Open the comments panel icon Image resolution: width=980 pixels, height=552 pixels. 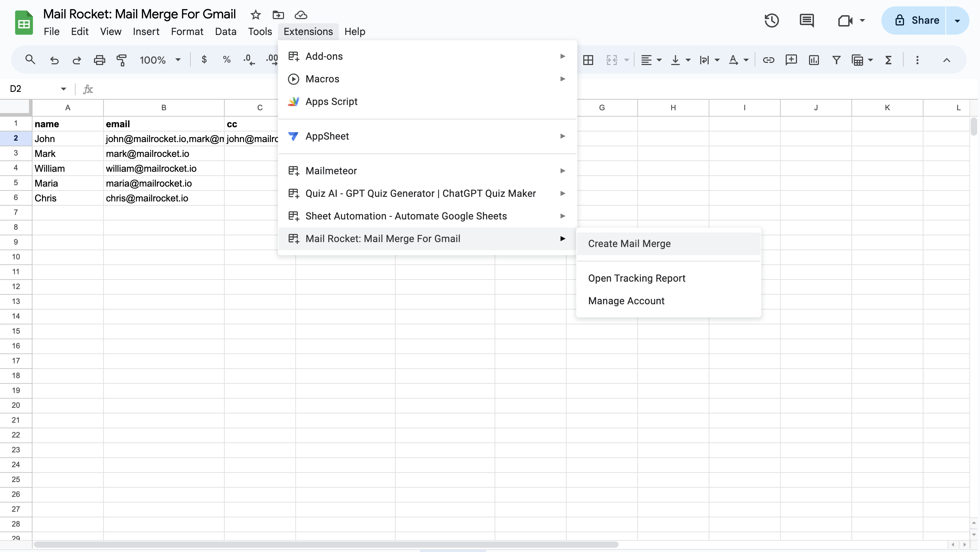[807, 20]
